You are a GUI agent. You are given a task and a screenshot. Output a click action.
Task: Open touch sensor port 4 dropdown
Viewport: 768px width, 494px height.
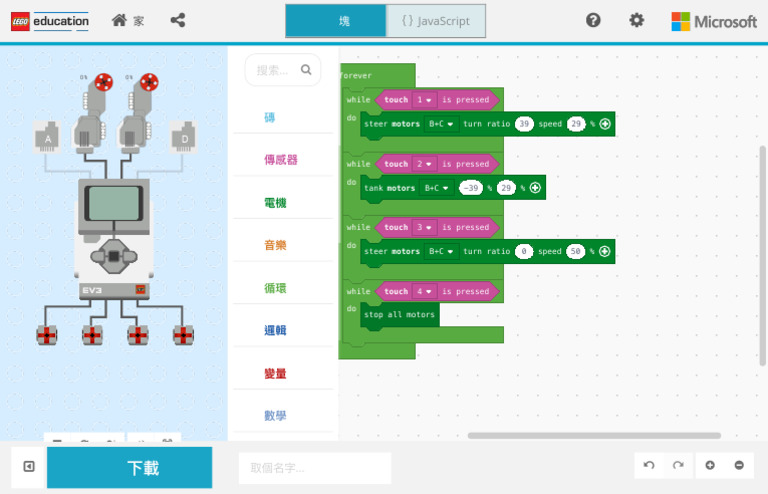click(424, 291)
